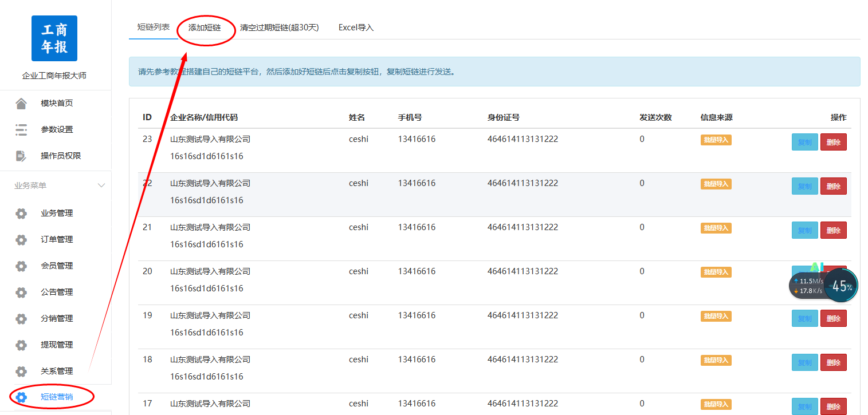
Task: Open the 清空过期短链(超30天) tab
Action: point(280,27)
